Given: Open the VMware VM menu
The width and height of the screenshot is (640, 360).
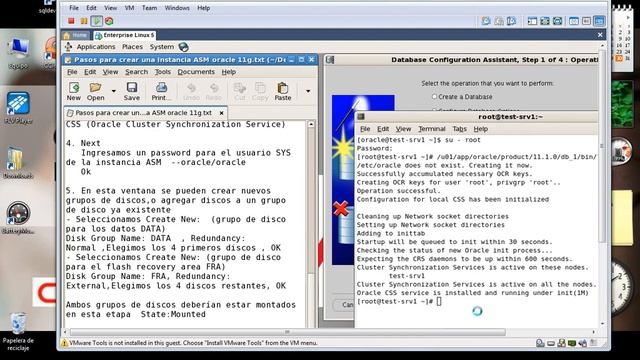Looking at the screenshot, I should click(129, 8).
